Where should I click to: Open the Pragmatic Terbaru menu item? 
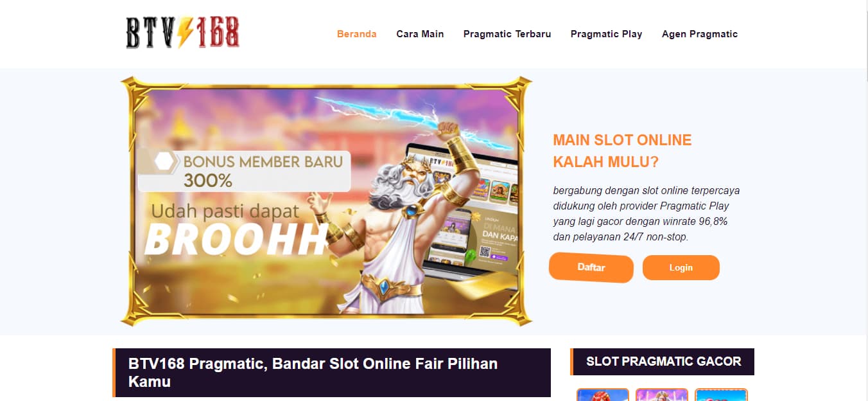click(x=507, y=34)
